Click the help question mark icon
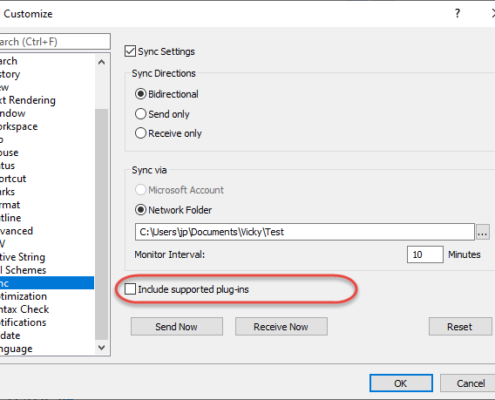The width and height of the screenshot is (495, 400). point(457,14)
